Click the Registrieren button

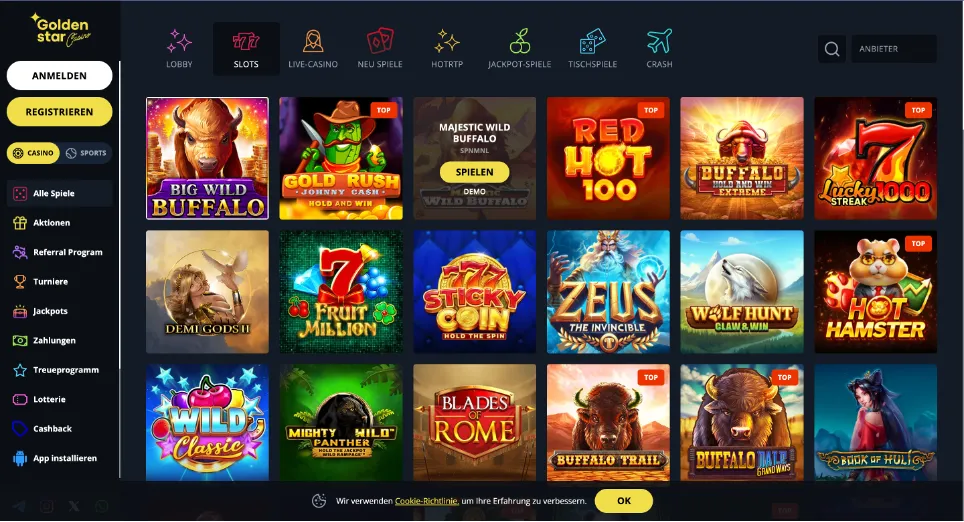60,112
